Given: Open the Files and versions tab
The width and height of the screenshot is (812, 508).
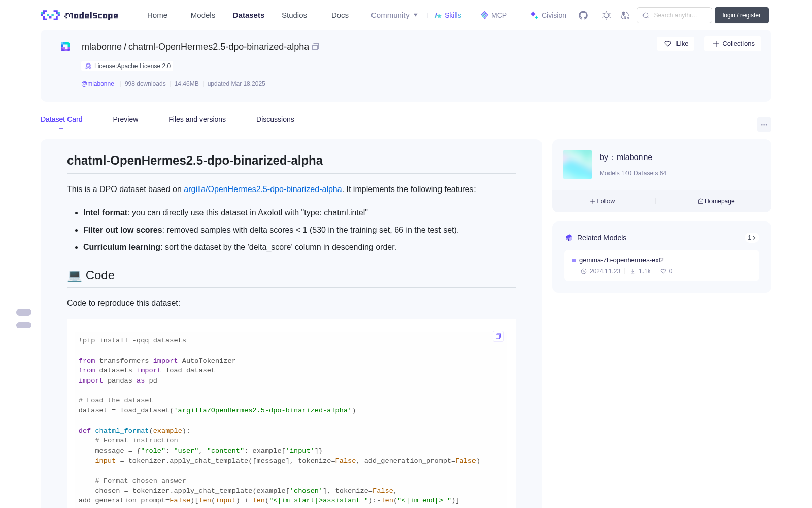Looking at the screenshot, I should point(197,119).
